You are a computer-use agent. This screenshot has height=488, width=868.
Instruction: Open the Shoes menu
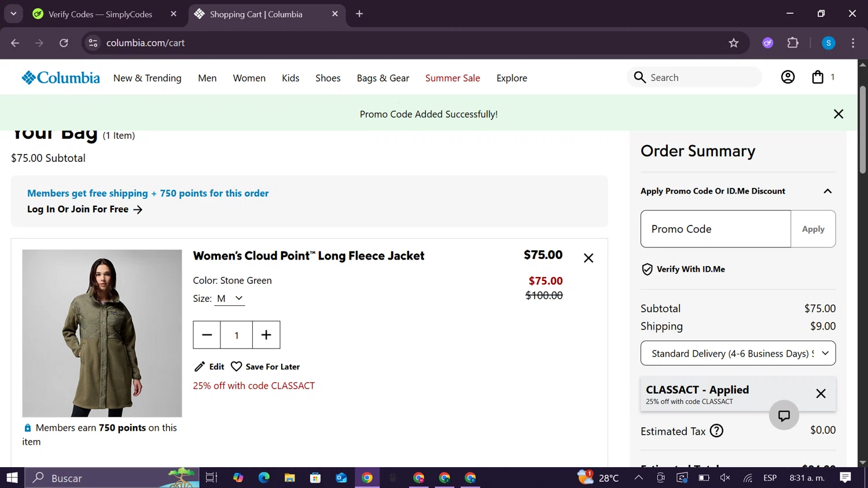coord(328,78)
